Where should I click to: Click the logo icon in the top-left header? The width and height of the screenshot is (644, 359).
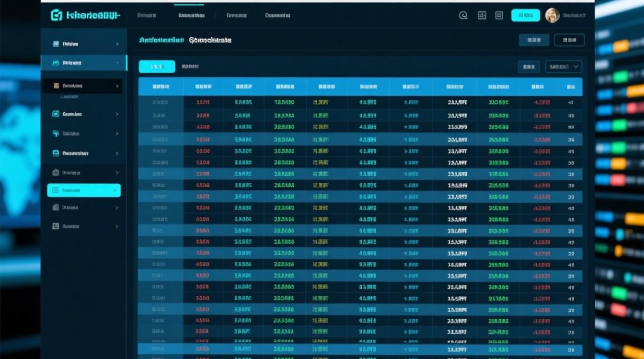click(x=57, y=15)
